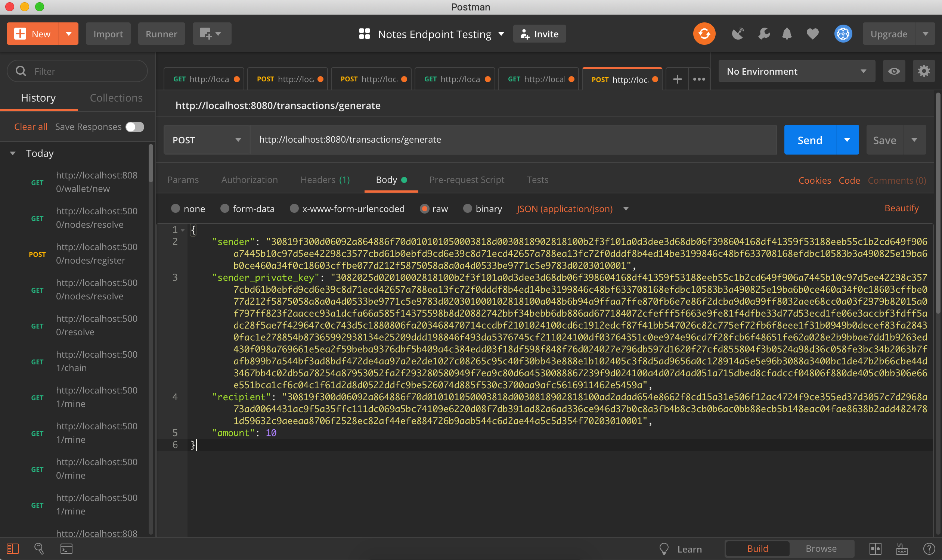Click the Learn lightbulb icon
The height and width of the screenshot is (560, 942).
coord(664,549)
